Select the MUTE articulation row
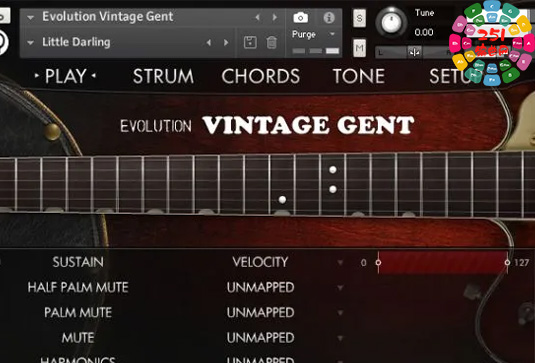Image resolution: width=535 pixels, height=363 pixels. 78,338
